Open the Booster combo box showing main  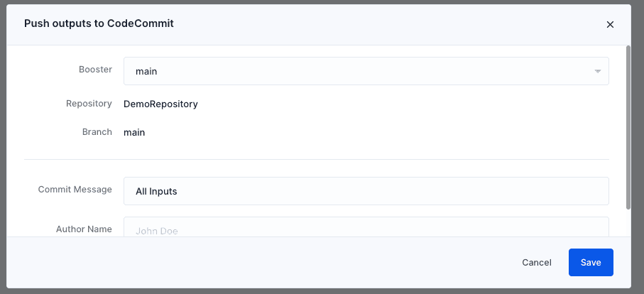[x=366, y=71]
